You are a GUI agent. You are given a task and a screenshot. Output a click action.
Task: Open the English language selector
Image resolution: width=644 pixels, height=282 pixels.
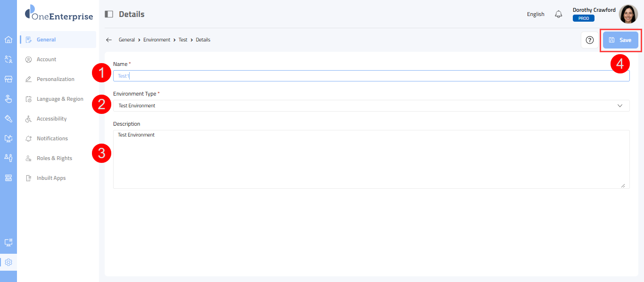tap(536, 14)
